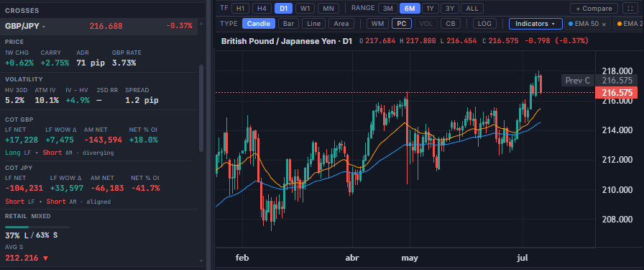Toggle the CB option
The height and width of the screenshot is (270, 644).
click(x=451, y=24)
